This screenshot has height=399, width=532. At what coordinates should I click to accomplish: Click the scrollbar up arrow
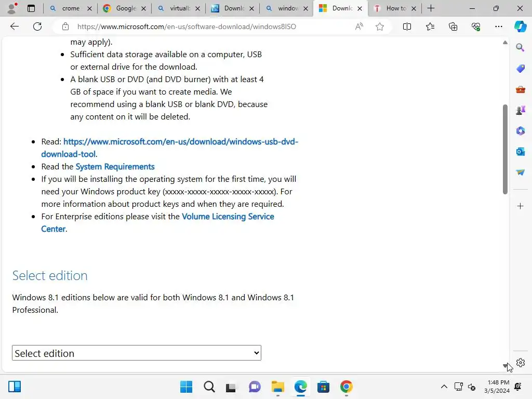tap(505, 43)
